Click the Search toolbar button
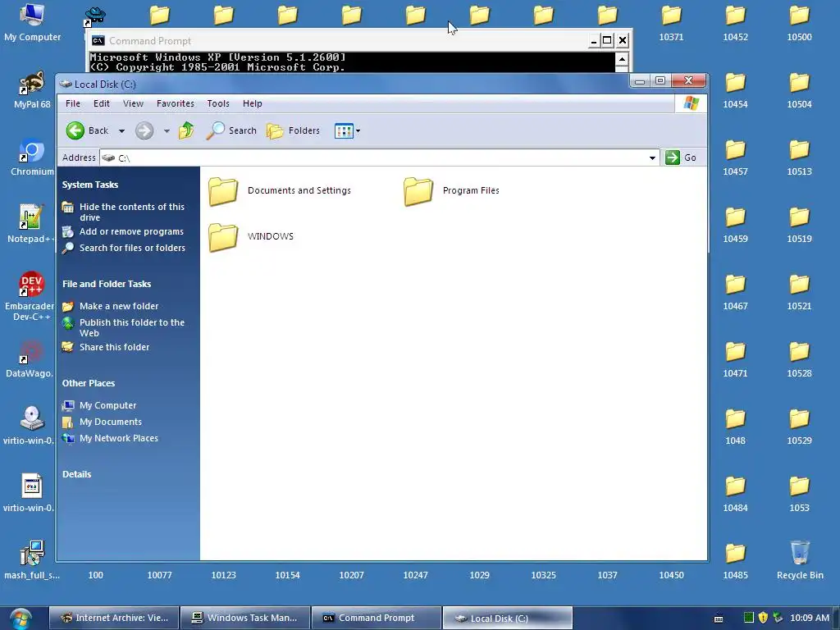 [x=231, y=130]
